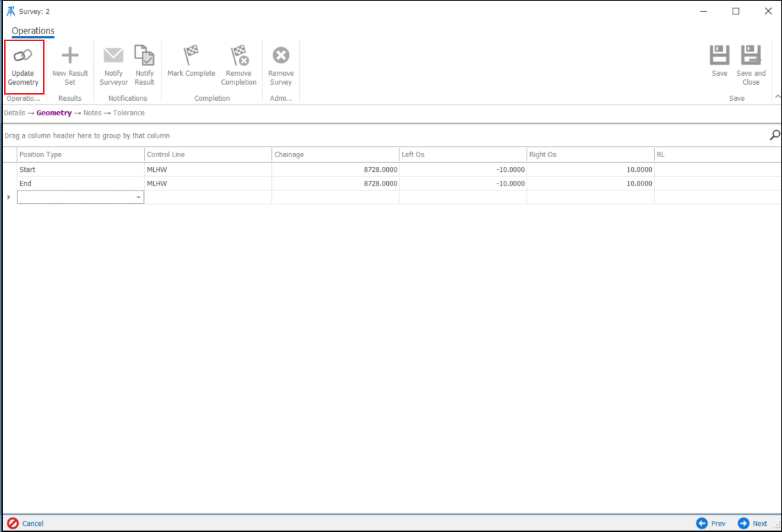
Task: Click the Save and Close icon
Action: click(x=751, y=56)
